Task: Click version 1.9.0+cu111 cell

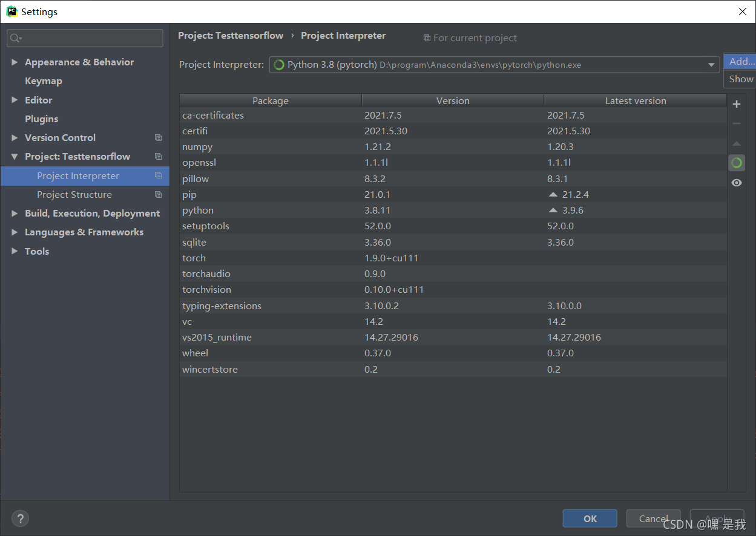Action: pyautogui.click(x=391, y=258)
